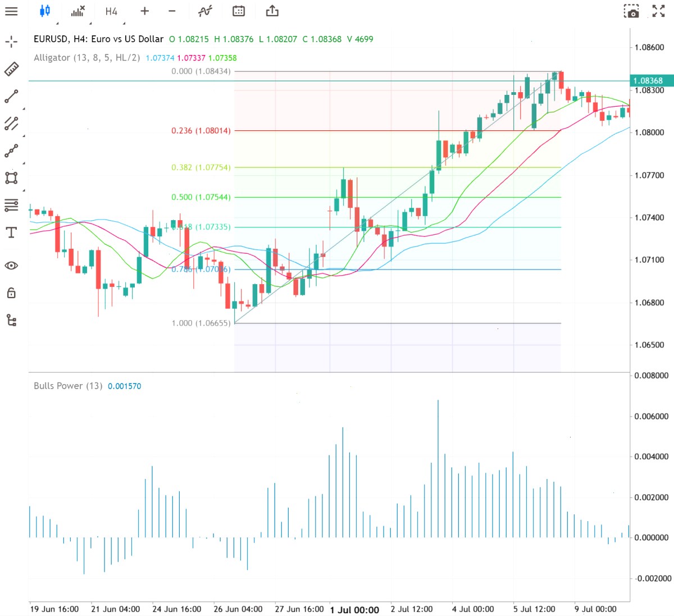Image resolution: width=674 pixels, height=616 pixels.
Task: Expand the trend line tool options
Action: (24, 108)
